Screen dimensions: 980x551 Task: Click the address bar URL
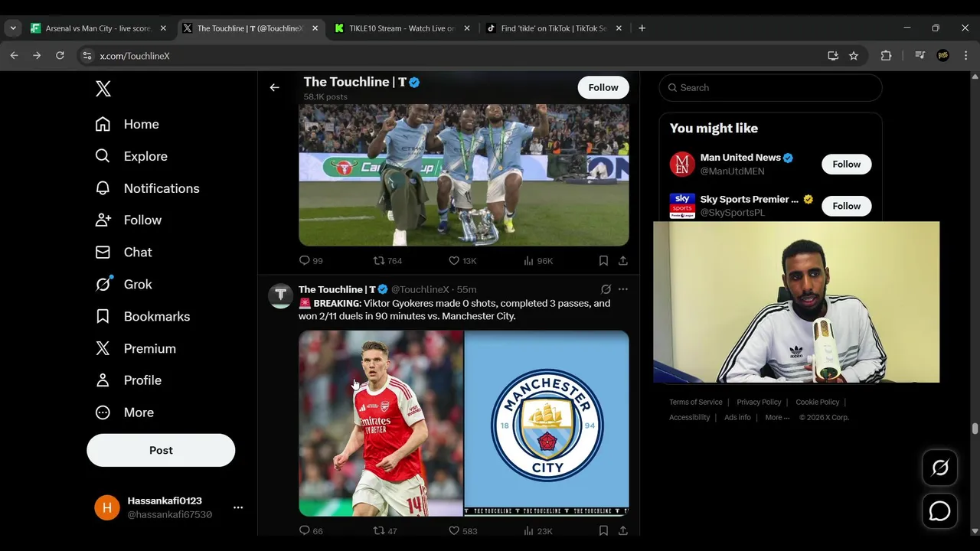click(x=135, y=56)
